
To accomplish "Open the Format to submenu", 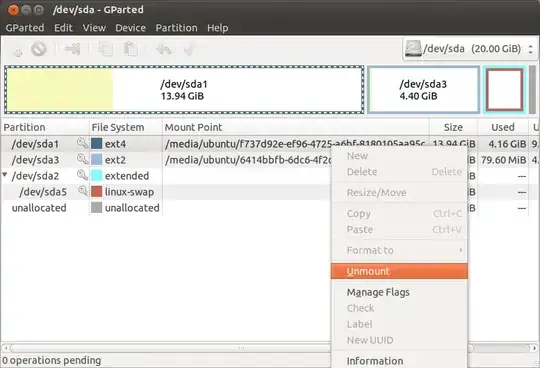I will coord(399,250).
